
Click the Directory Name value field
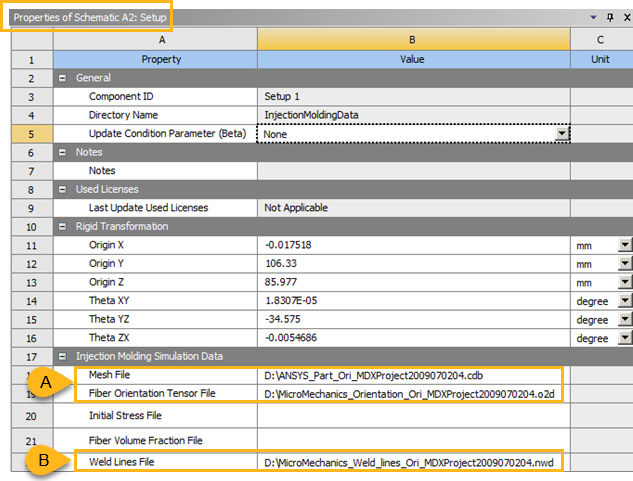click(413, 115)
